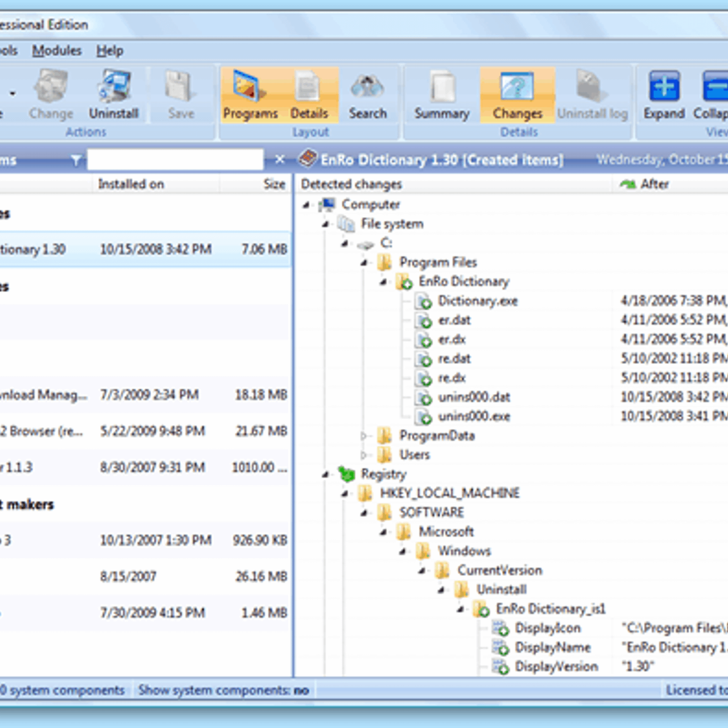Select the unins000.dat file icon
This screenshot has width=728, height=728.
click(x=423, y=397)
